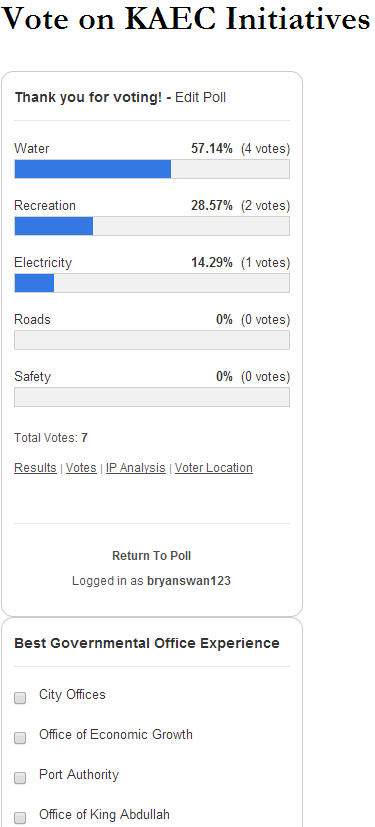Tick the Office of King Abdullah checkbox
The height and width of the screenshot is (827, 375).
pyautogui.click(x=20, y=818)
